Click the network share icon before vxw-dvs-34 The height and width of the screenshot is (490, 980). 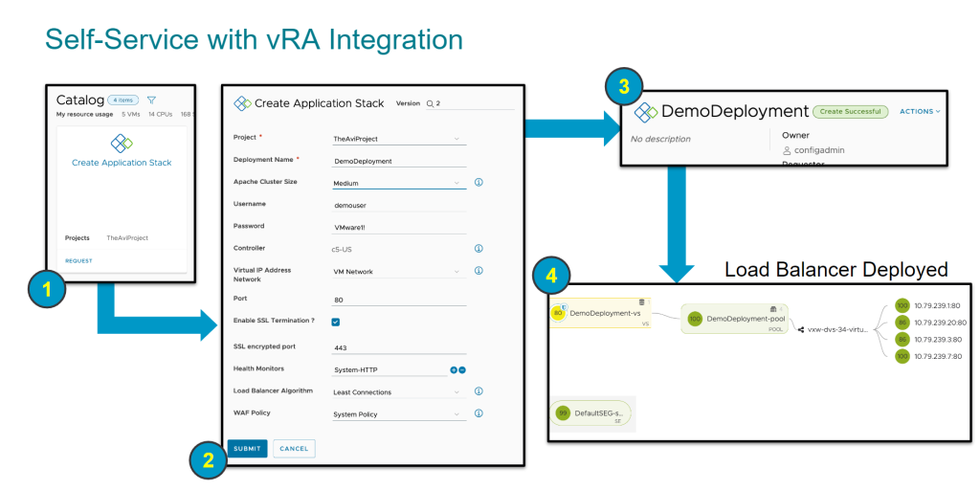click(801, 329)
